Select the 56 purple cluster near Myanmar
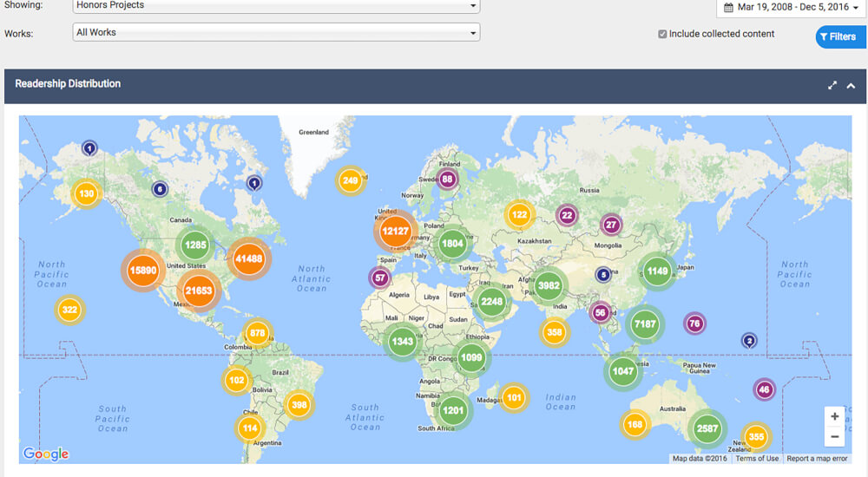 click(x=600, y=313)
